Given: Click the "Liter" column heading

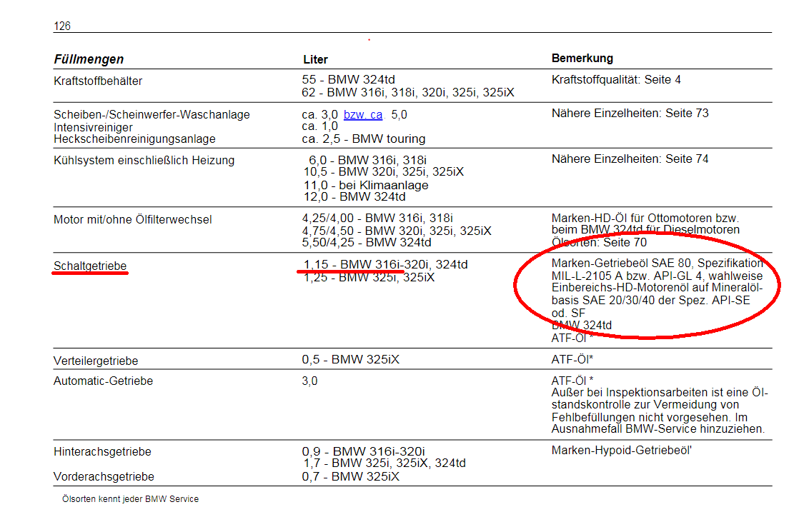Looking at the screenshot, I should (x=315, y=59).
